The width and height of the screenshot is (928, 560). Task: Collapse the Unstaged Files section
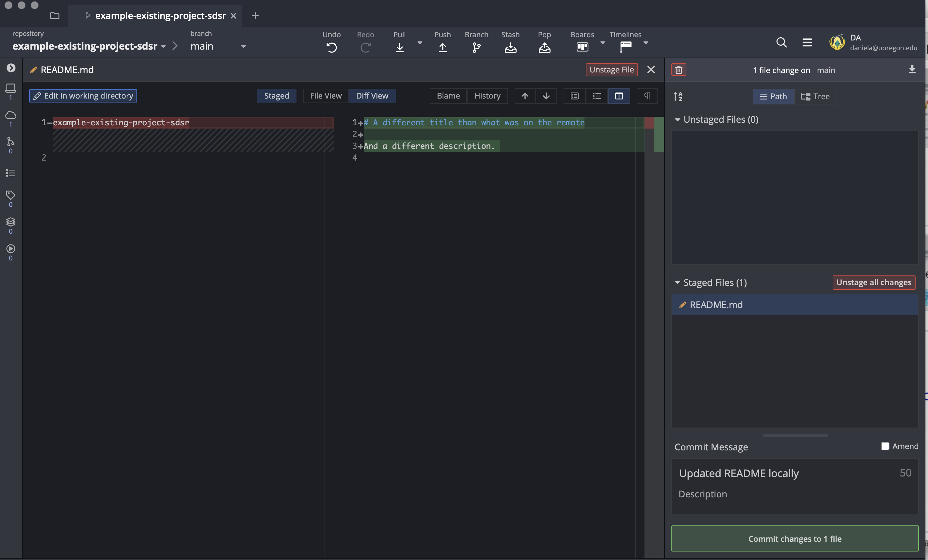pos(677,120)
